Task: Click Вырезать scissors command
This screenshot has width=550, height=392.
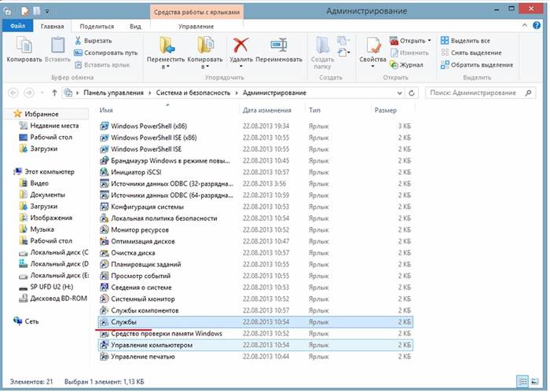Action: 93,41
